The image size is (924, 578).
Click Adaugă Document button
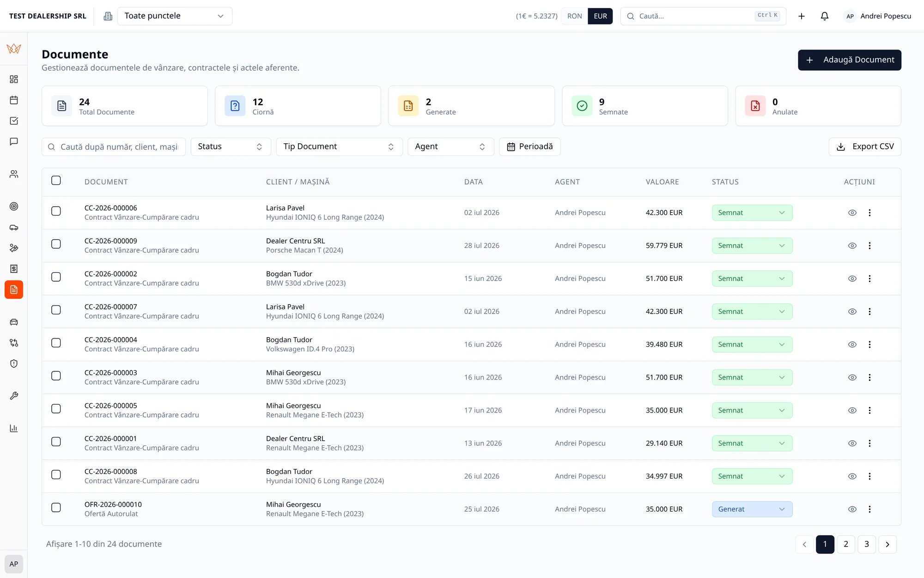click(849, 60)
